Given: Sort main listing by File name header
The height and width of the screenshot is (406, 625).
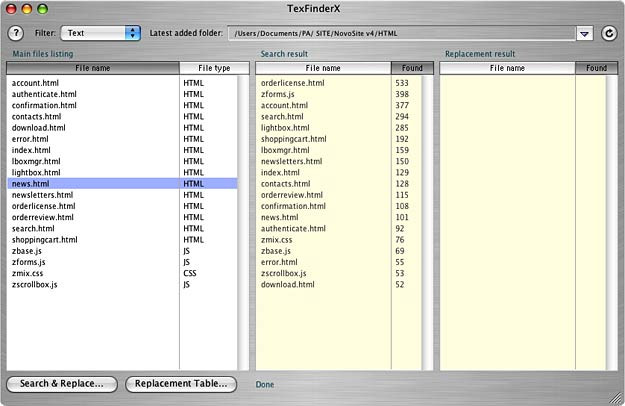Looking at the screenshot, I should (93, 68).
